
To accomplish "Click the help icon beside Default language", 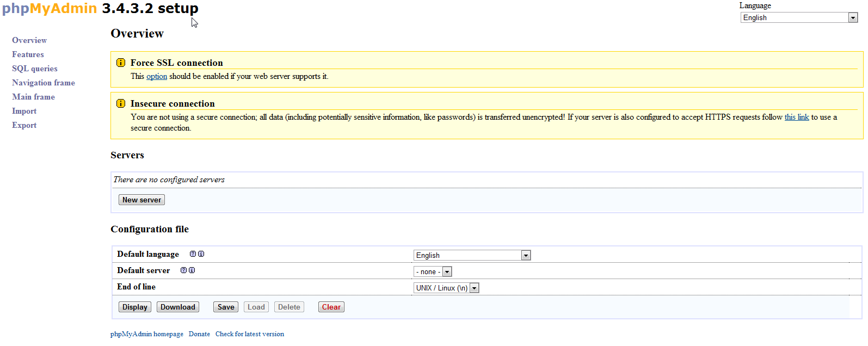I will (x=193, y=254).
